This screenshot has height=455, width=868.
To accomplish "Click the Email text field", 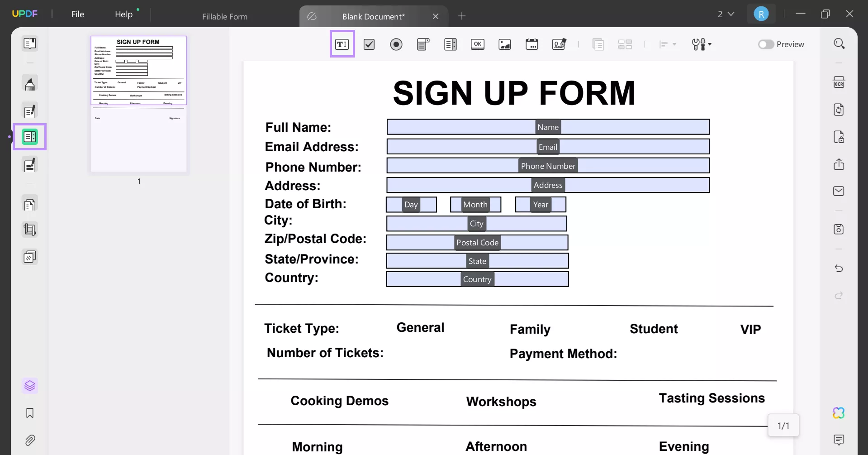I will click(x=548, y=147).
